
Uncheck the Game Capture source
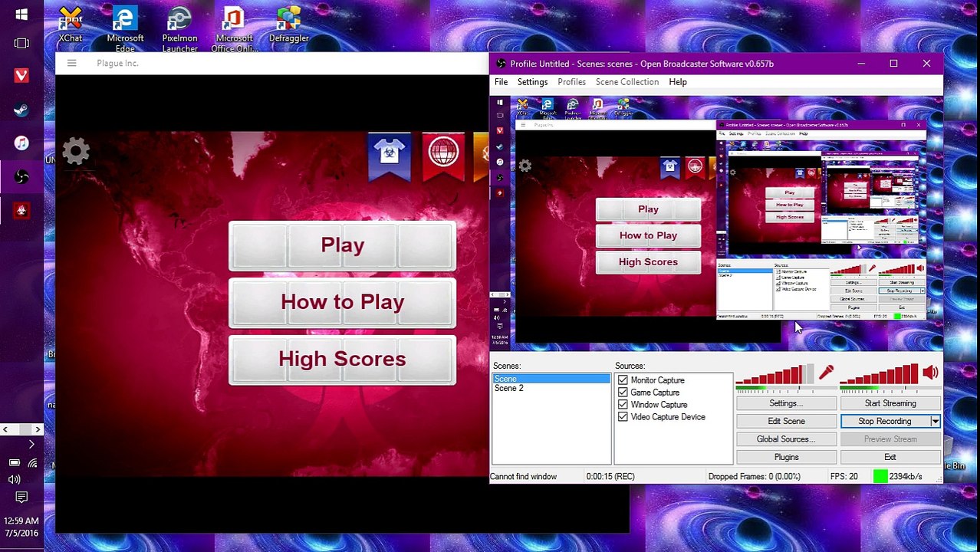coord(623,393)
